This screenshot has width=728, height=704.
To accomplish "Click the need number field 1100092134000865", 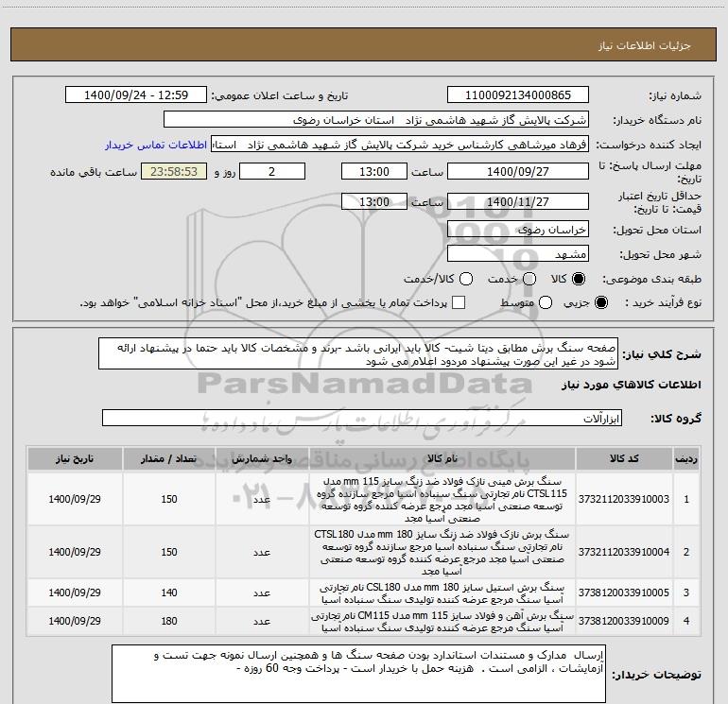I will pos(518,95).
